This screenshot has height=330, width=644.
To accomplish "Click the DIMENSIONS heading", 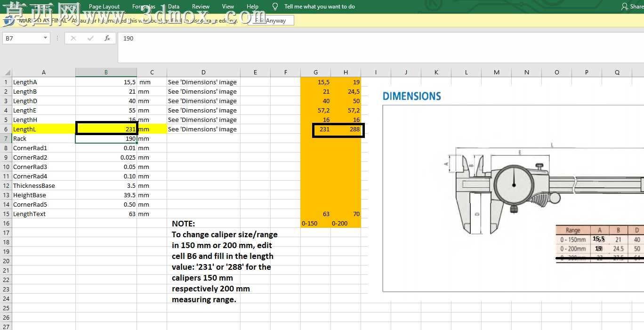I will pyautogui.click(x=412, y=96).
